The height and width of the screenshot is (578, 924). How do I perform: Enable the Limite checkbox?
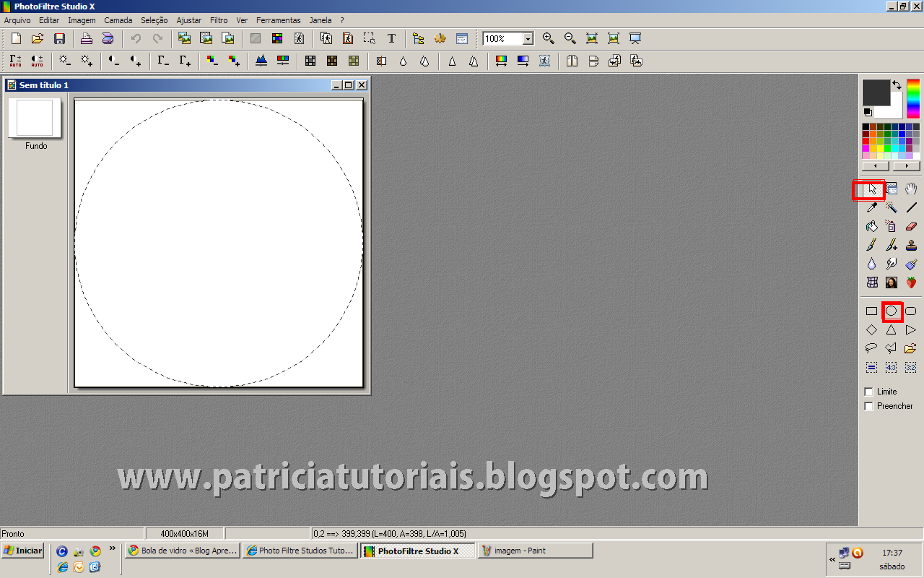869,392
